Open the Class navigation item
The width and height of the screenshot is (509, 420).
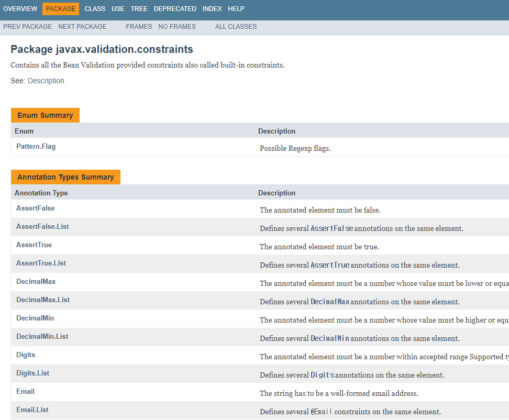coord(95,9)
